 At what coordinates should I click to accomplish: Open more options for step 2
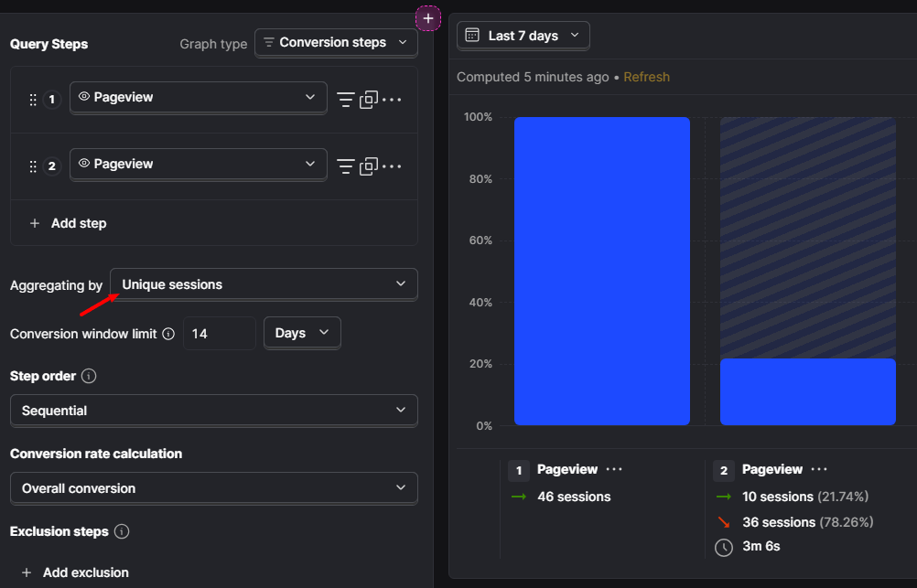(x=392, y=166)
